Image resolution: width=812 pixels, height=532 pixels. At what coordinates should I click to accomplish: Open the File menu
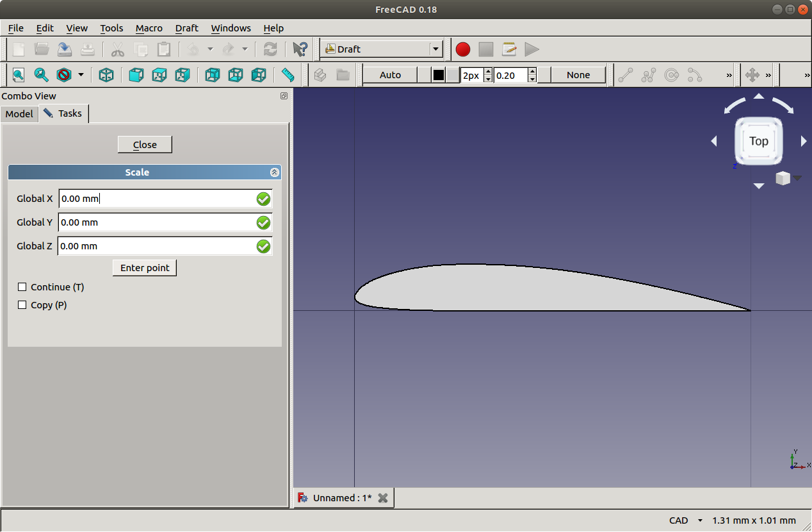[16, 28]
